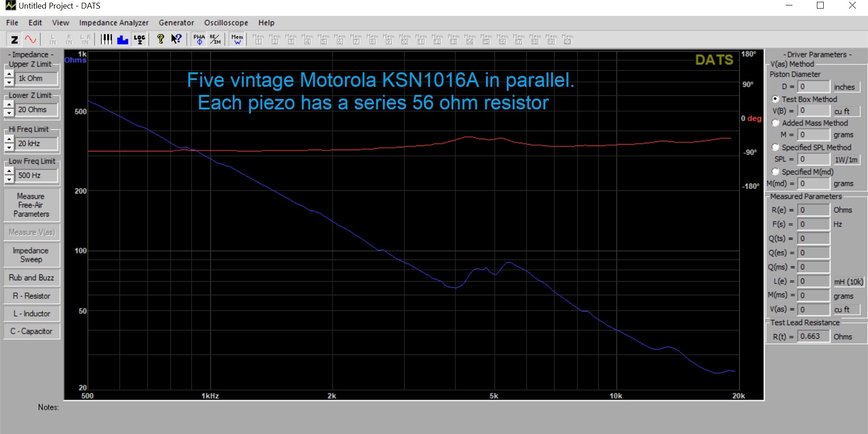Toggle the LOG Z scale icon
Screen dimensions: 868x434
click(139, 39)
